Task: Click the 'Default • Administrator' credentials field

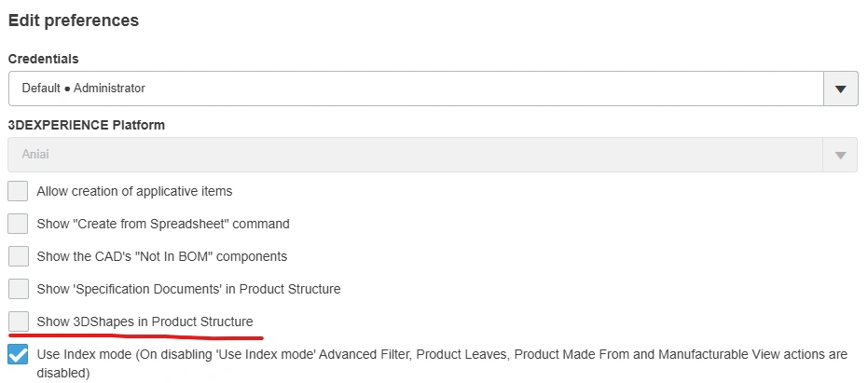Action: (x=415, y=89)
